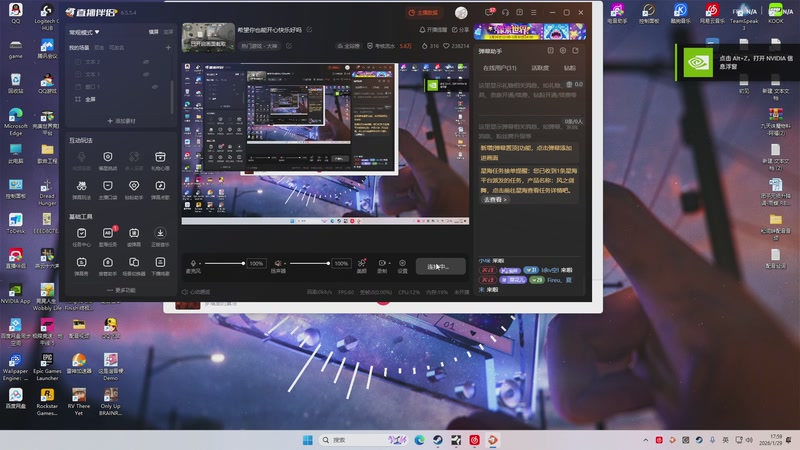Open 弹幕助手 panel settings gear icon

click(x=563, y=51)
